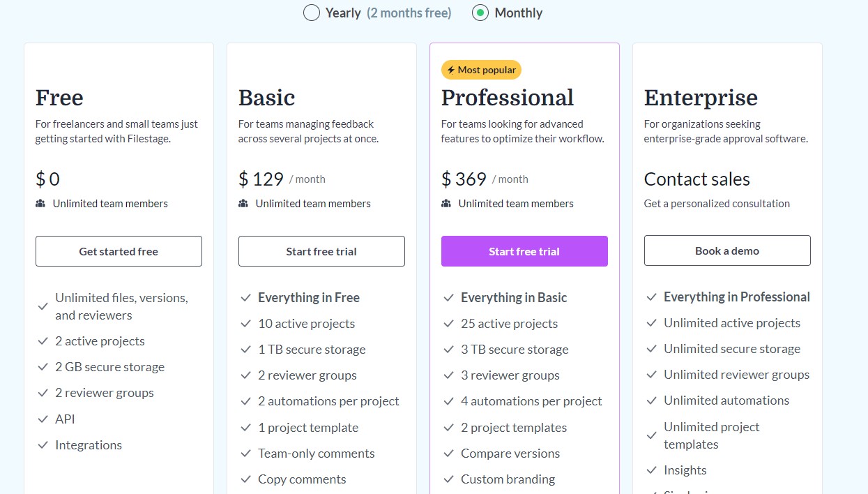Click the team members icon under Free plan

(40, 203)
